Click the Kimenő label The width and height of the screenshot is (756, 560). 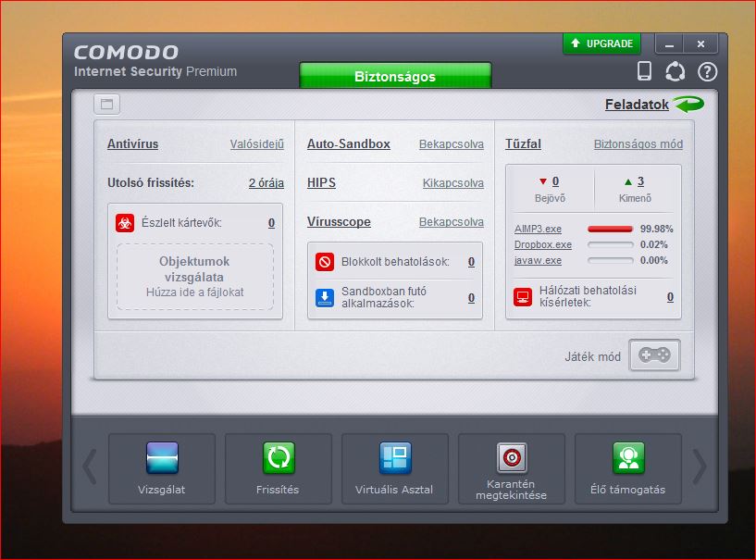[635, 198]
